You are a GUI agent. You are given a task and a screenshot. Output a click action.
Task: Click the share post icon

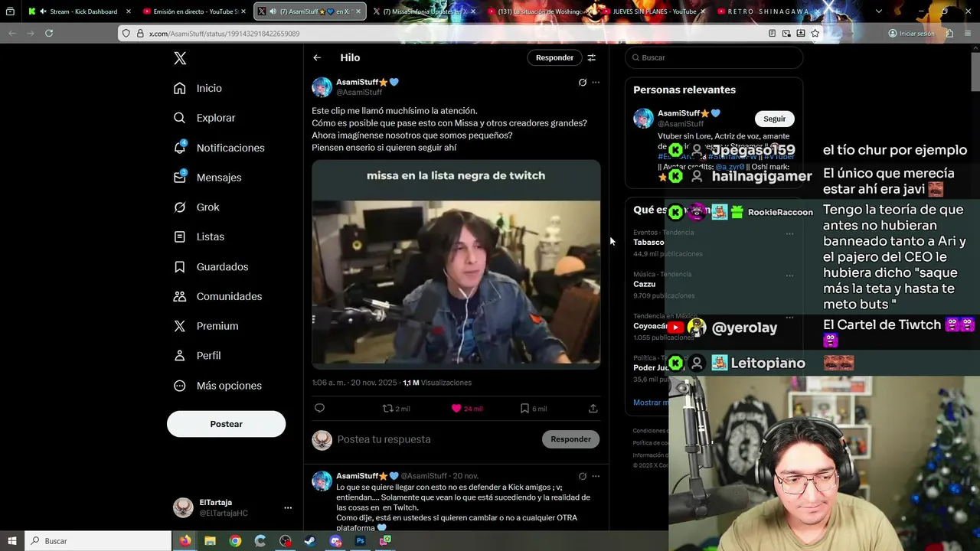pos(593,409)
